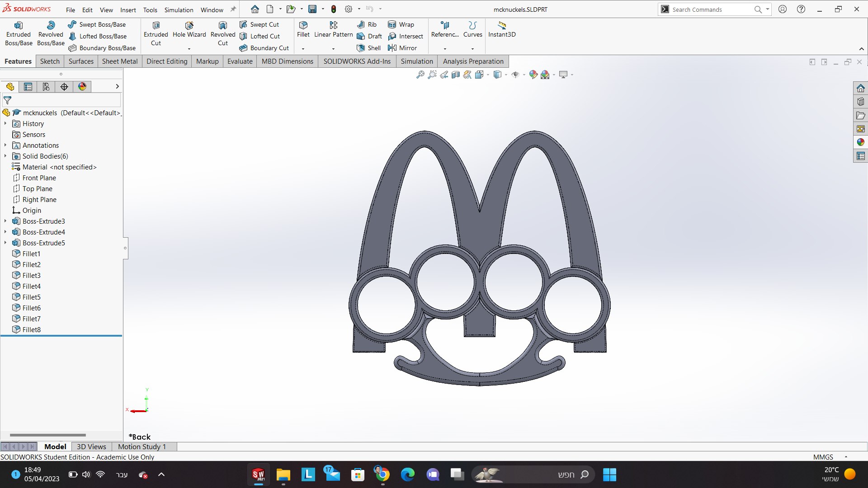Click the Swept Cut tool
The height and width of the screenshot is (488, 868).
(259, 24)
